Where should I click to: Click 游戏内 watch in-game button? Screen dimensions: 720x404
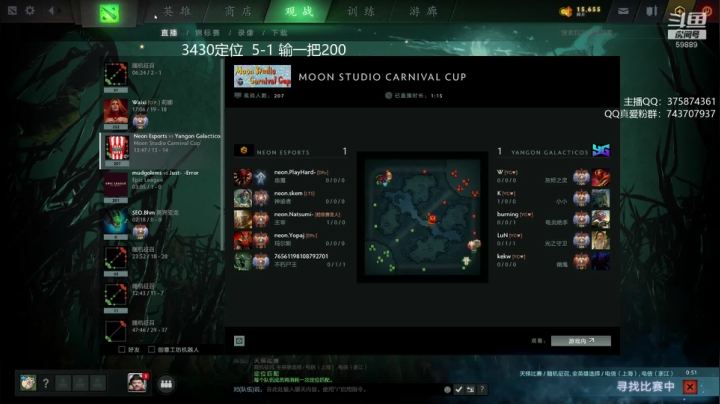tap(581, 341)
